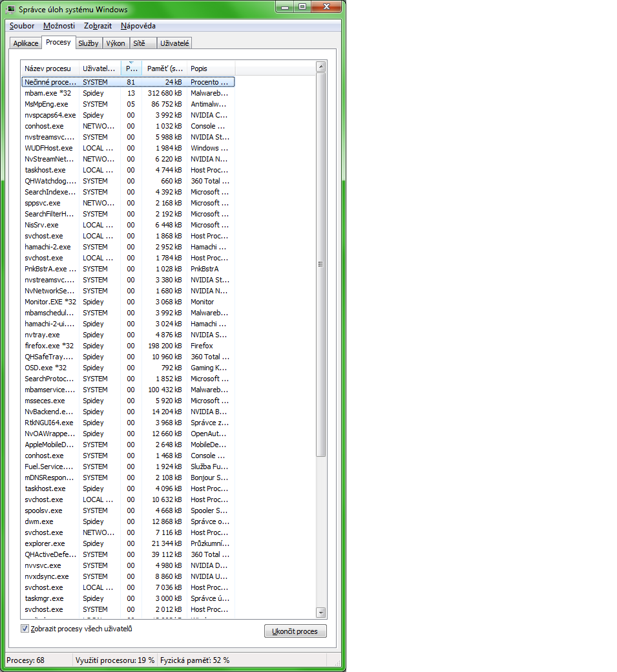
Task: Select the 'firefox.exe *32' process
Action: 128,346
